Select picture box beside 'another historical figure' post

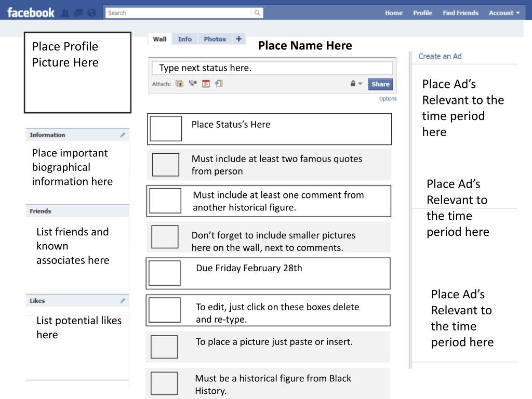click(x=165, y=201)
